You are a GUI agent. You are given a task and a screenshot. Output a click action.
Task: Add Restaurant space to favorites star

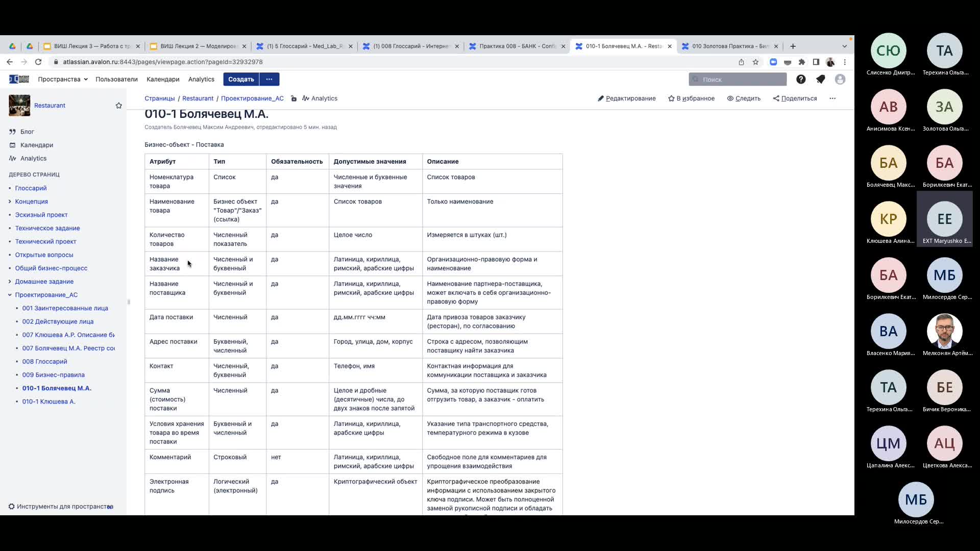(119, 106)
